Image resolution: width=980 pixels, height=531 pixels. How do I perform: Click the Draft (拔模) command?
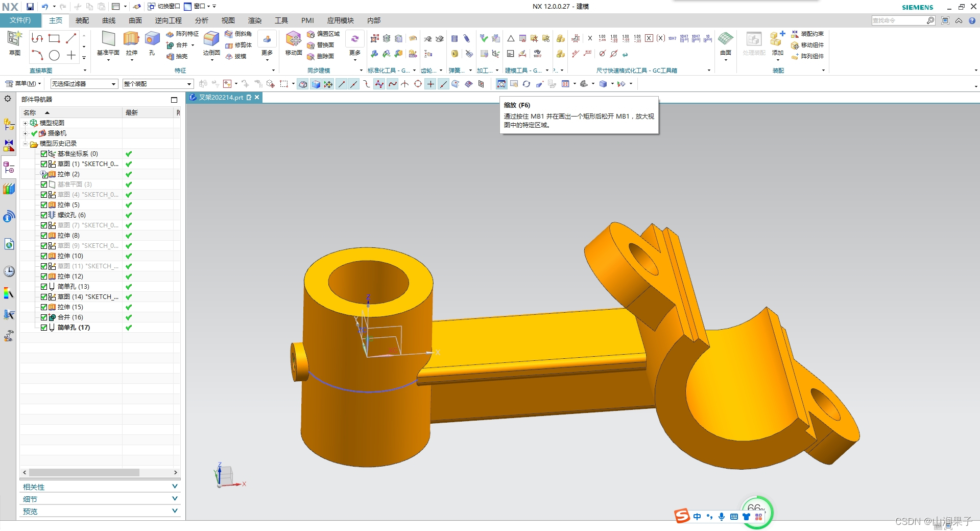236,56
